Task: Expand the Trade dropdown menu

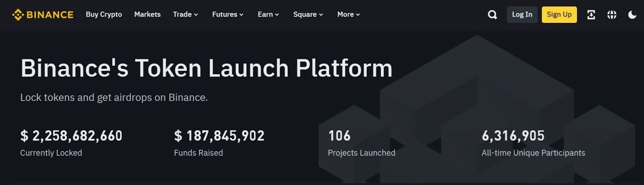Action: click(186, 15)
